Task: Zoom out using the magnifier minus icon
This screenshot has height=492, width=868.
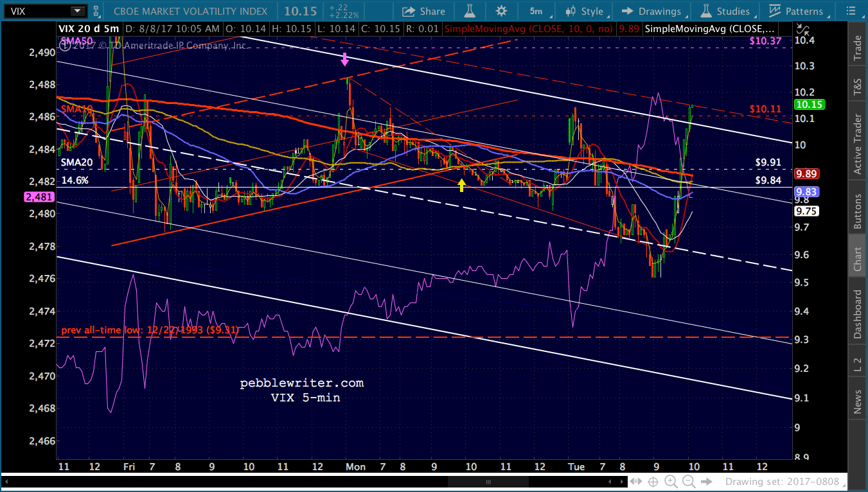Action: point(689,481)
